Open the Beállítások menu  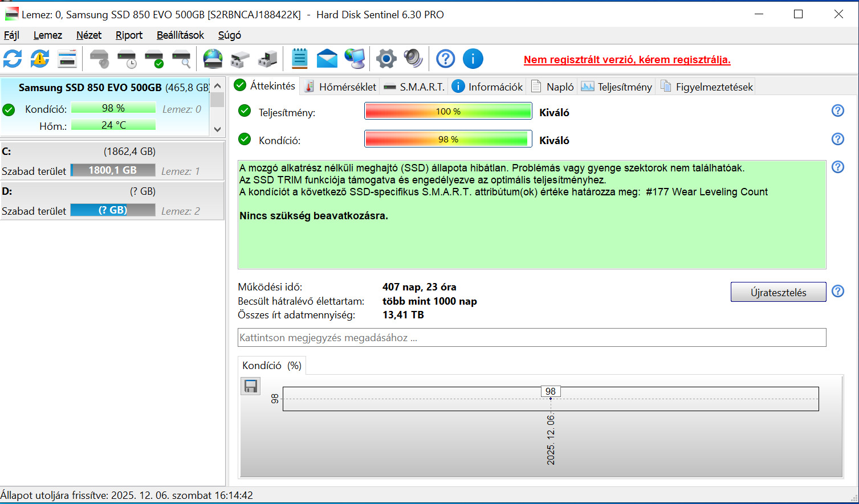click(x=180, y=35)
